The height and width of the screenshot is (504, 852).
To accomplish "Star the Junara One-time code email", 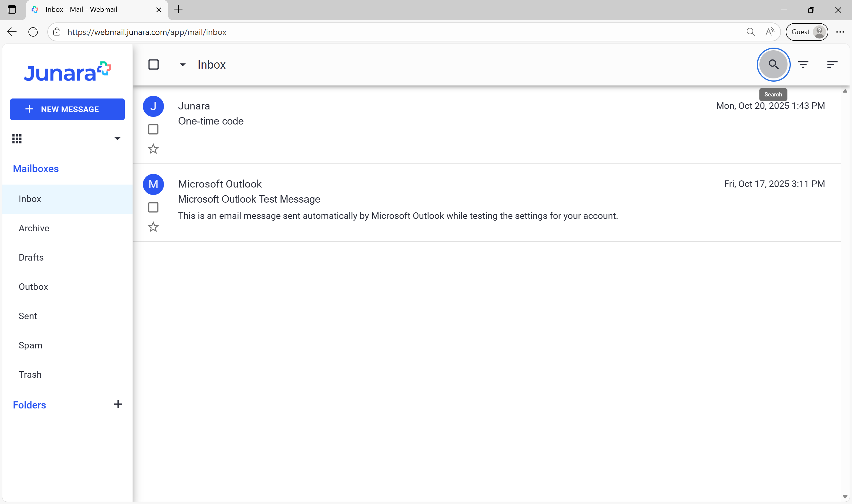I will tap(153, 149).
